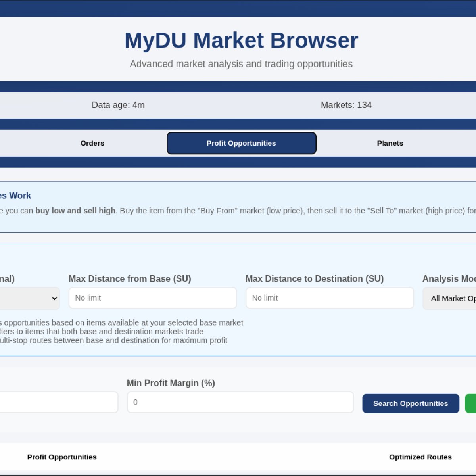The width and height of the screenshot is (476, 476).
Task: Open the Planets tab
Action: 390,143
